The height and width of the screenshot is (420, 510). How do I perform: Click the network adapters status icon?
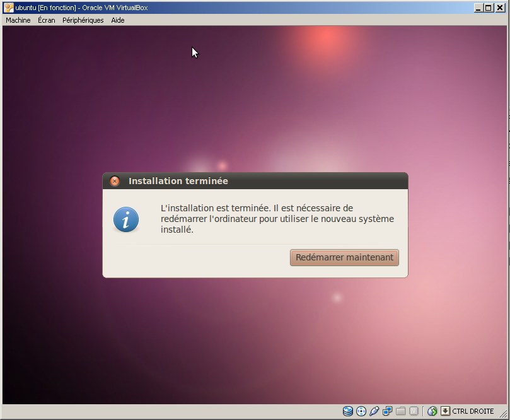(x=387, y=411)
